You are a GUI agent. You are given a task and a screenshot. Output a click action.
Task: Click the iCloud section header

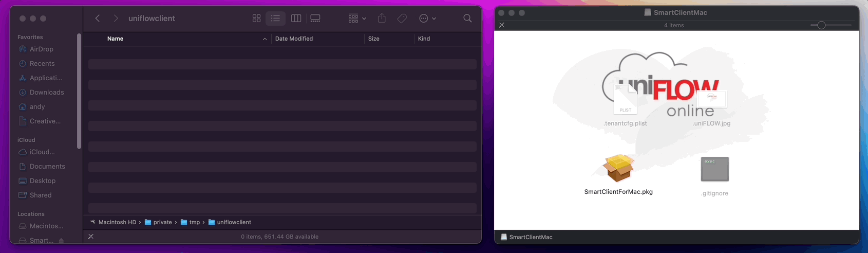pyautogui.click(x=26, y=140)
